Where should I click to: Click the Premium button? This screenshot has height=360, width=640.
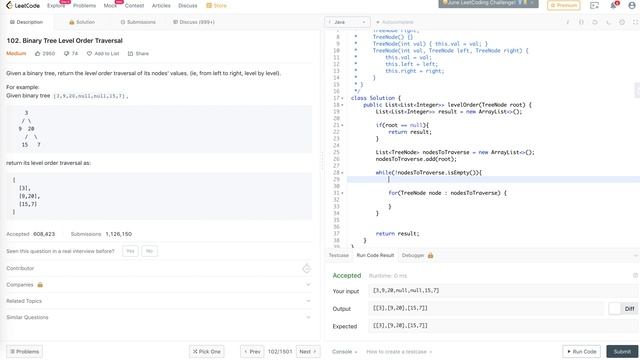(564, 5)
